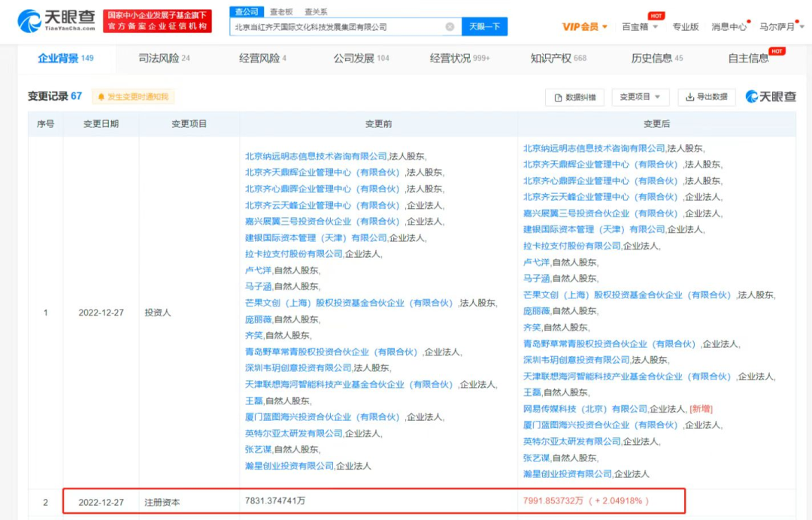Clear the search box using the × icon
812x520 pixels.
(450, 25)
